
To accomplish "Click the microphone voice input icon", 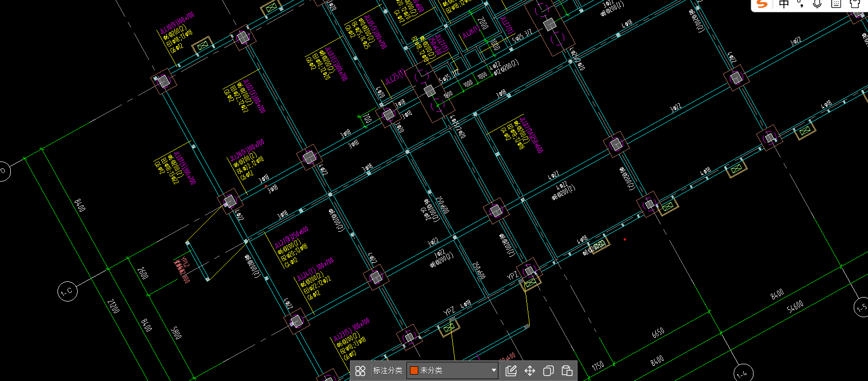I will click(817, 4).
